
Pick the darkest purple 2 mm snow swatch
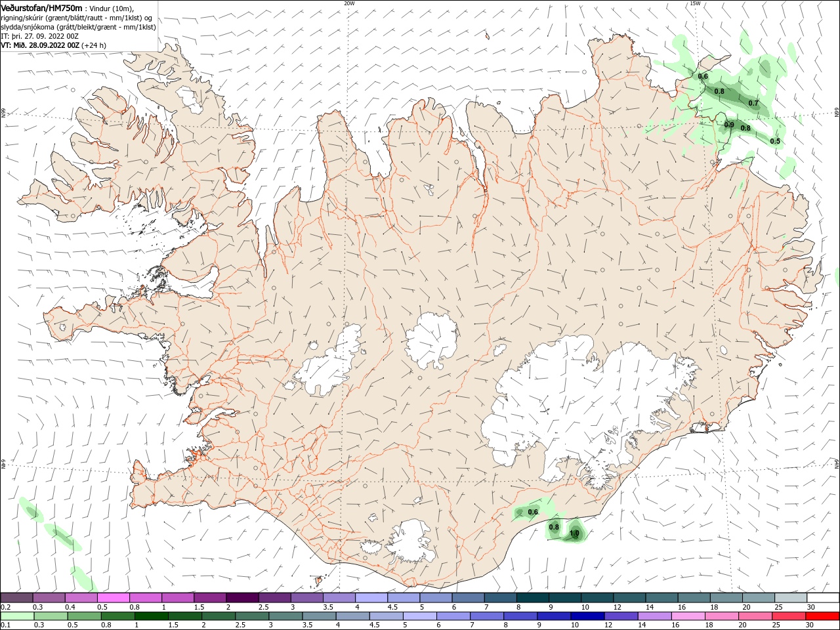click(x=243, y=597)
